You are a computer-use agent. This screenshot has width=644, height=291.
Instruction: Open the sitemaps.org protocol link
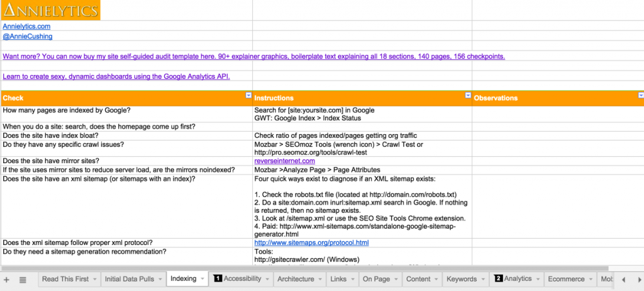(x=312, y=243)
